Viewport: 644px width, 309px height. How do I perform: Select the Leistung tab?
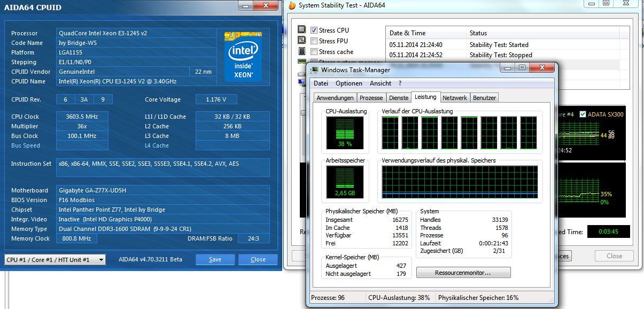coord(425,97)
